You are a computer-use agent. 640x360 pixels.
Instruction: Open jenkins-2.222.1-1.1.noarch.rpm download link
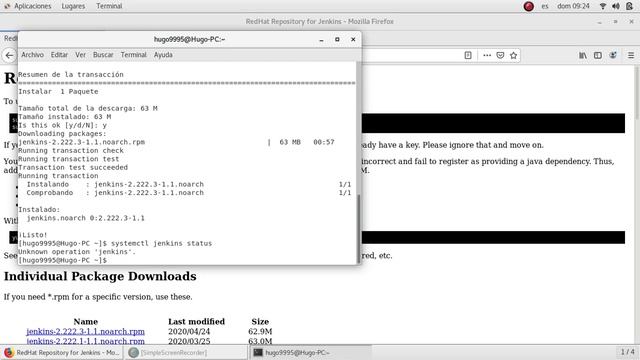tap(85, 341)
